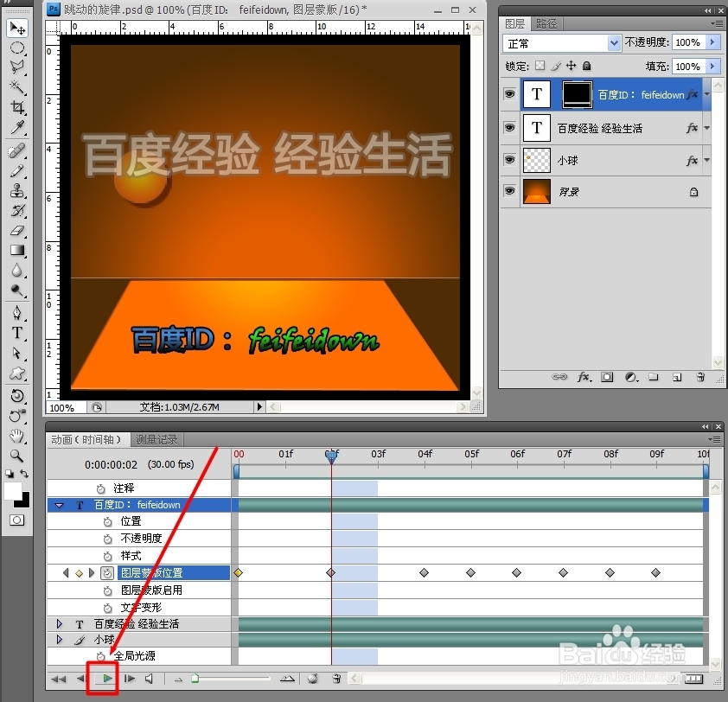Expand the 小球 timeline track
728x702 pixels.
pyautogui.click(x=60, y=640)
